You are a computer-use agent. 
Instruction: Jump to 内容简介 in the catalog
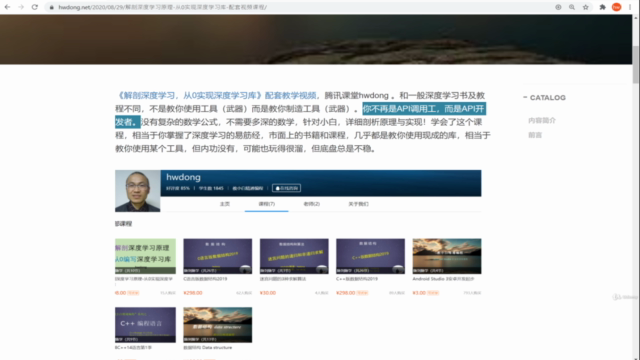pyautogui.click(x=542, y=120)
